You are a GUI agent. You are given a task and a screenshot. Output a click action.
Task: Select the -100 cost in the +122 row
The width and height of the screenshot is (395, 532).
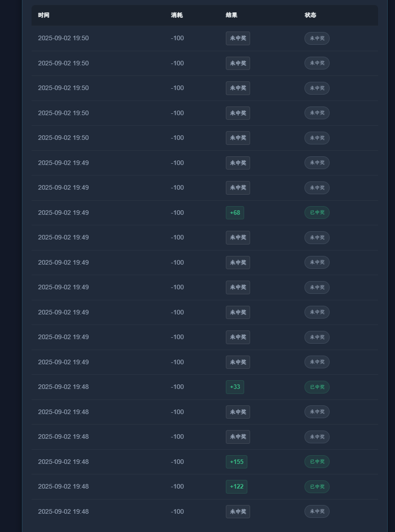point(177,487)
